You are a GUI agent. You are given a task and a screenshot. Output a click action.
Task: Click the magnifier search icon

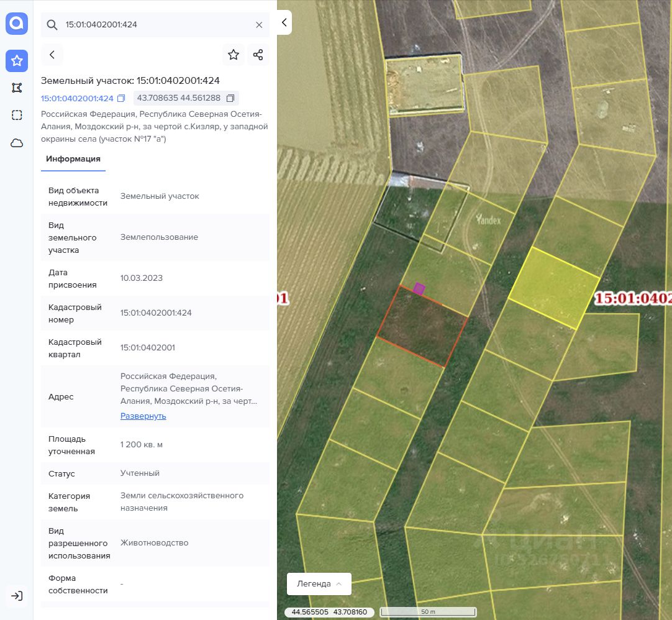52,25
